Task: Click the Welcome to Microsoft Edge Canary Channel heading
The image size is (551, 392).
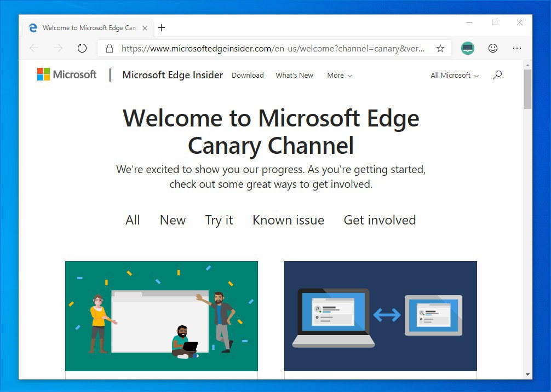Action: tap(271, 132)
